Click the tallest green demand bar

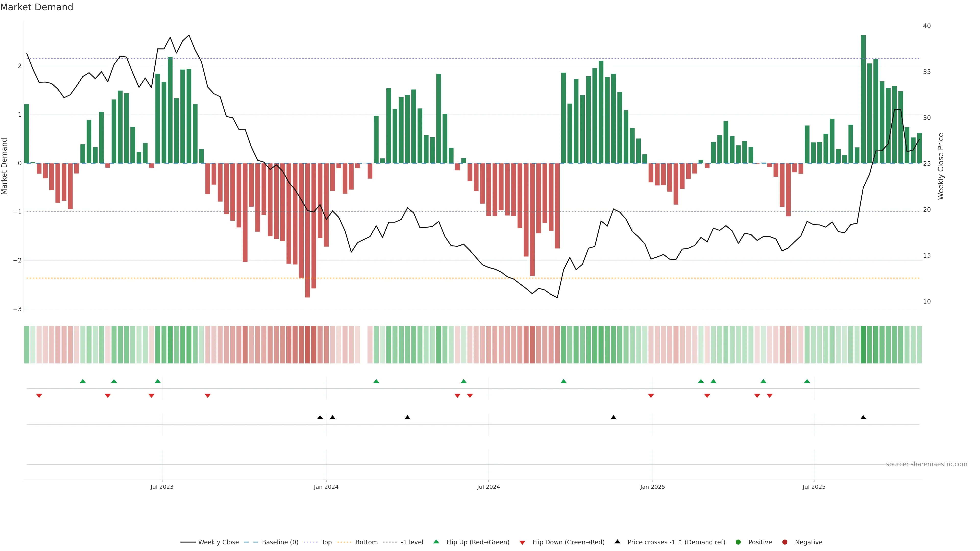(863, 99)
